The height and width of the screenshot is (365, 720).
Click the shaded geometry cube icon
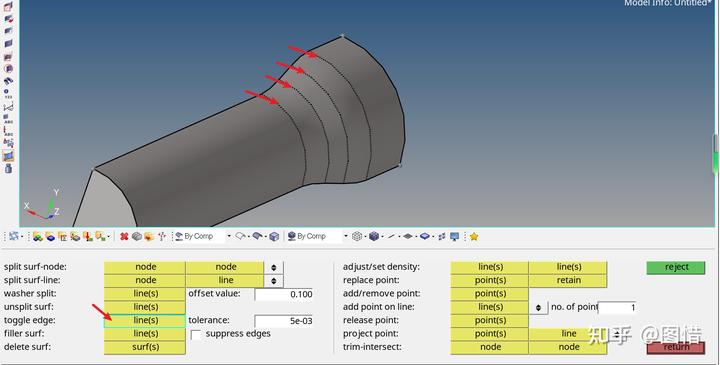pos(274,236)
